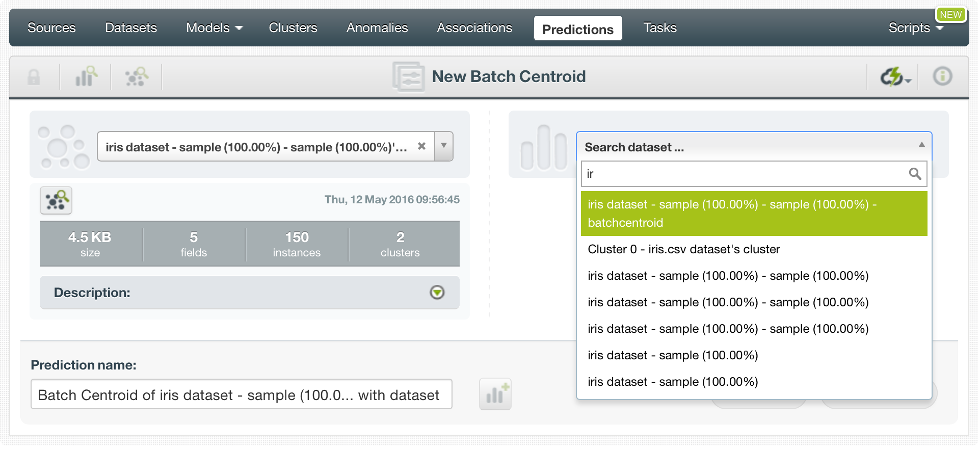Image resolution: width=980 pixels, height=449 pixels.
Task: Click the 4.5 KB size stat
Action: [x=90, y=244]
